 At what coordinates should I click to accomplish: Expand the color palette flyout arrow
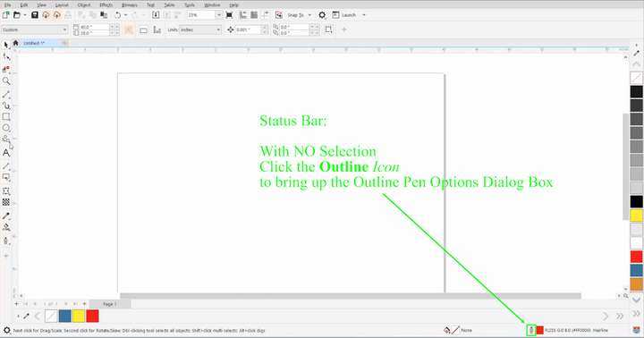click(x=636, y=313)
